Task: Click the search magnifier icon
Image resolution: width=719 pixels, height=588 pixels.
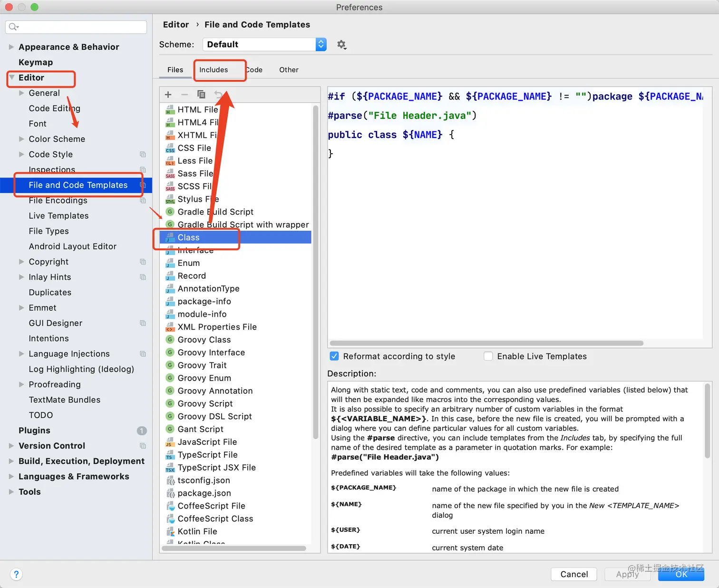Action: pyautogui.click(x=14, y=27)
